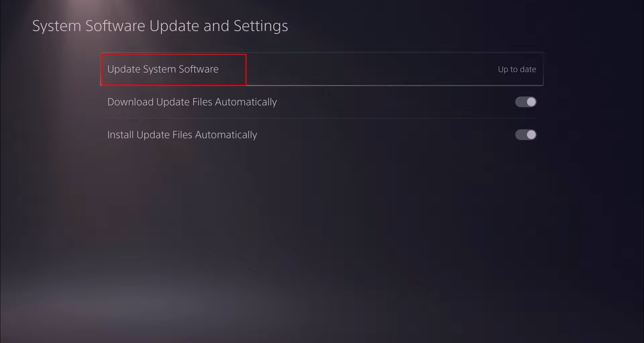Select the Update System Software option
This screenshot has height=343, width=644.
322,69
